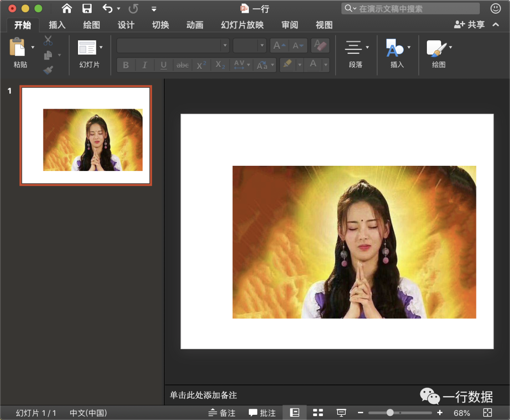This screenshot has width=510, height=420.
Task: Toggle Underline formatting
Action: click(x=163, y=65)
